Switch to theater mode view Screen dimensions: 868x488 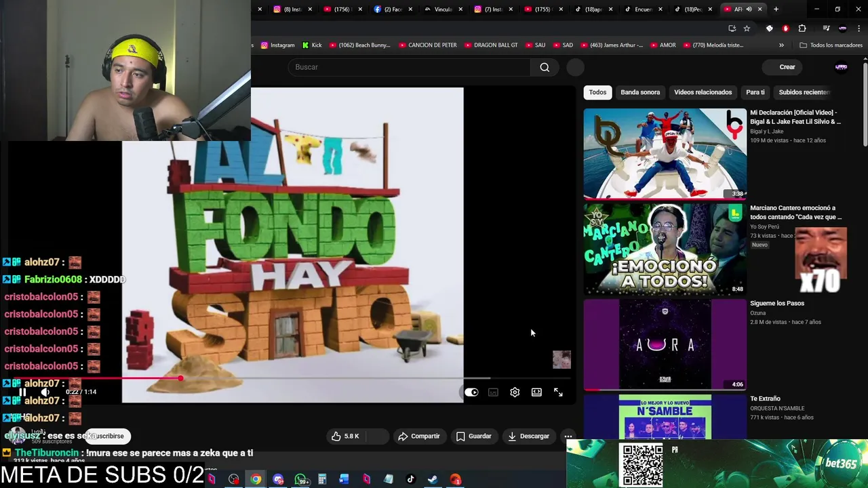point(536,392)
